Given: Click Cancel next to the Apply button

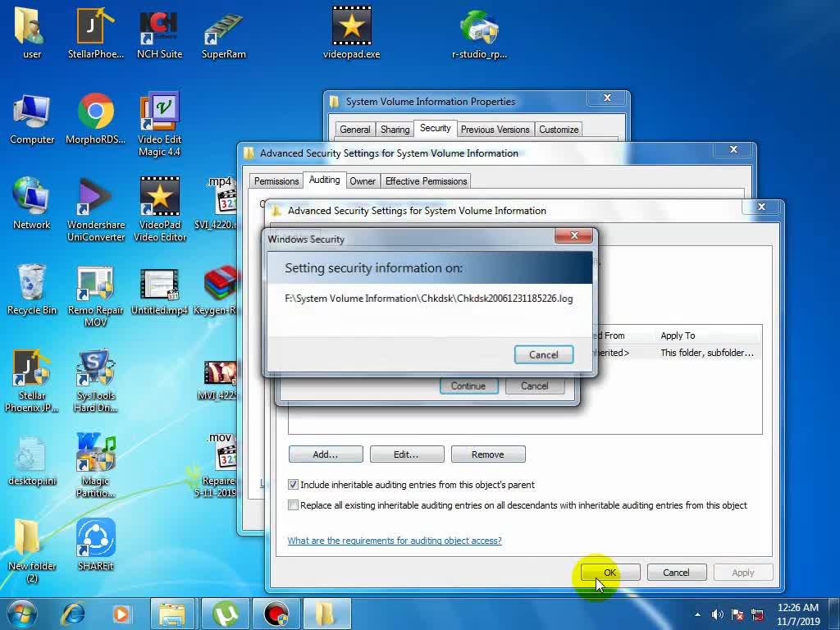Looking at the screenshot, I should pos(677,572).
